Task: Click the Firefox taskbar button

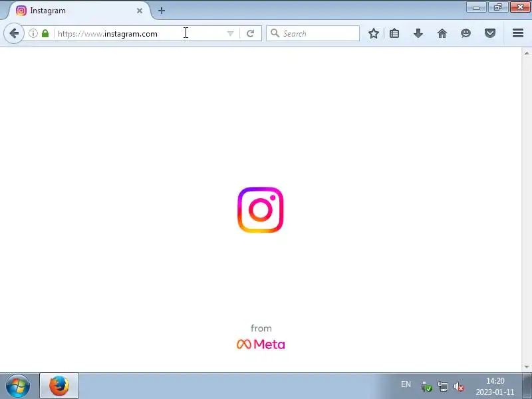Action: pyautogui.click(x=59, y=386)
